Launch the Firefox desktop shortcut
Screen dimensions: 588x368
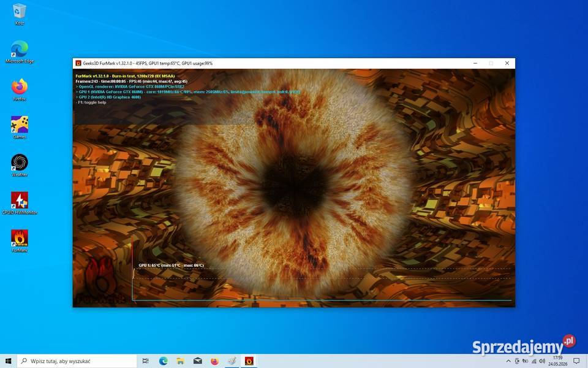pyautogui.click(x=20, y=90)
